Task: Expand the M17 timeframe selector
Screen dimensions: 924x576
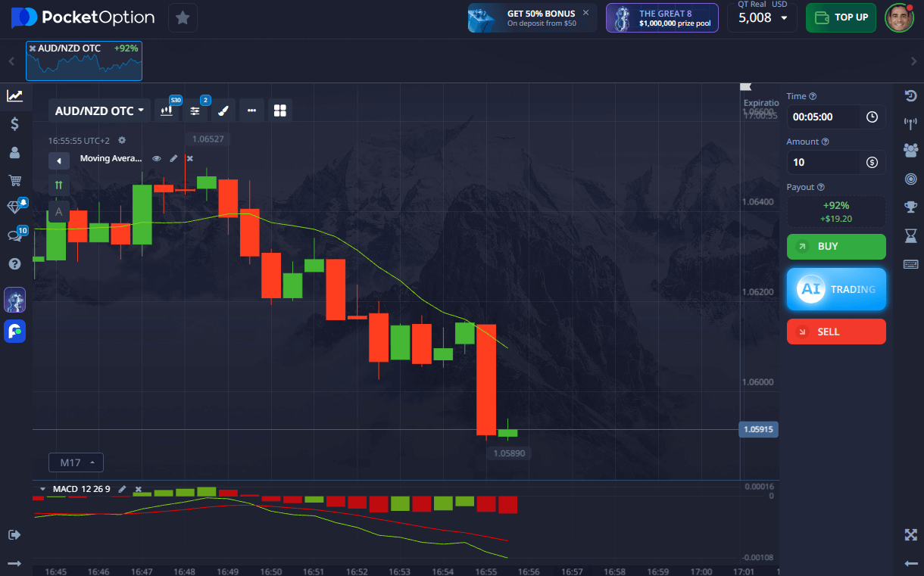Action: (x=76, y=462)
